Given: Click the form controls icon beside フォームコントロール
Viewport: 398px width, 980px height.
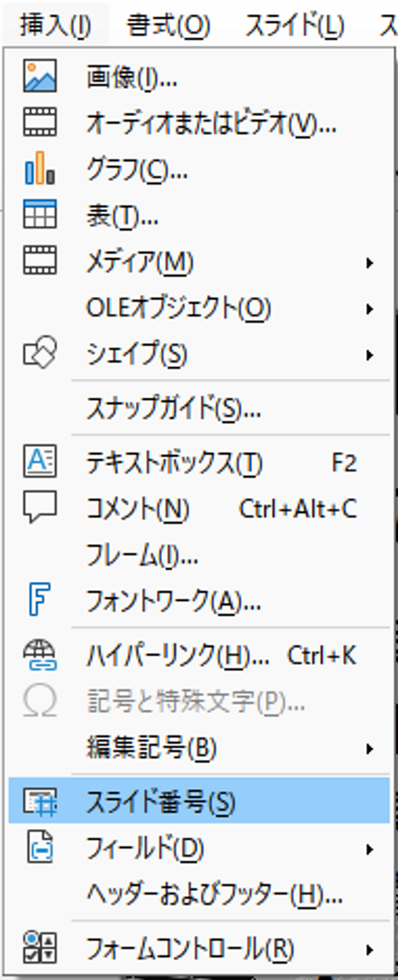Looking at the screenshot, I should 40,948.
